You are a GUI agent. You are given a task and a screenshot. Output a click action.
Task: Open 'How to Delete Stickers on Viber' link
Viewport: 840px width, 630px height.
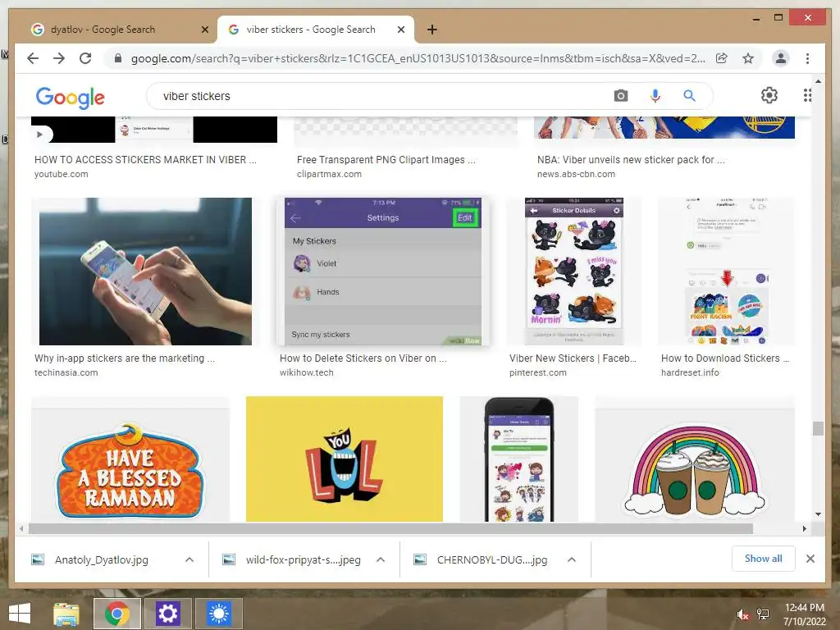[363, 358]
